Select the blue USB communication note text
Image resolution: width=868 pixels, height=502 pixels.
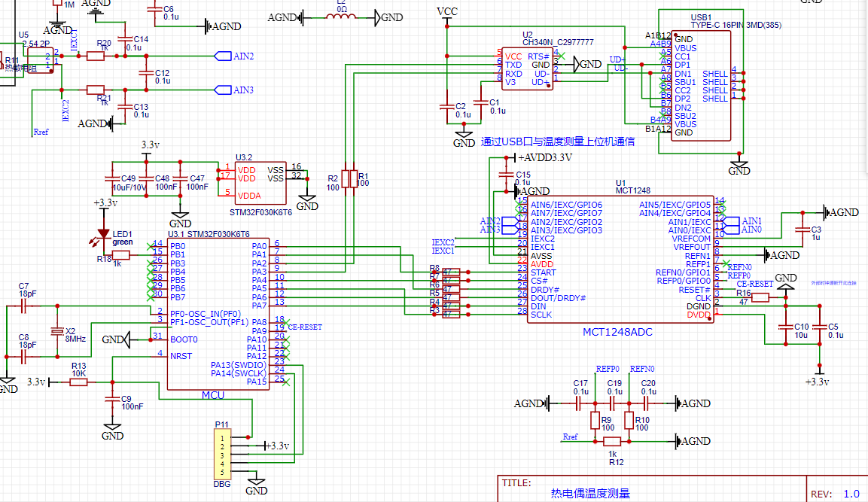click(x=557, y=141)
